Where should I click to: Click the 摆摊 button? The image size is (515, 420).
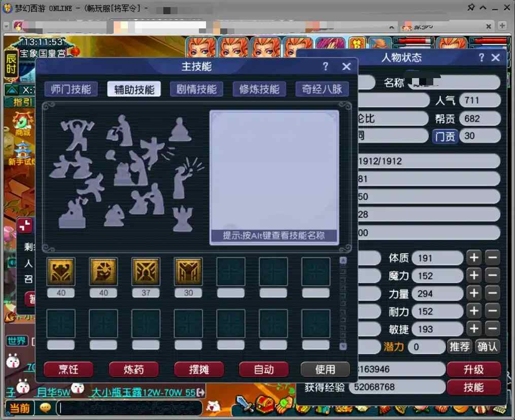click(x=199, y=369)
